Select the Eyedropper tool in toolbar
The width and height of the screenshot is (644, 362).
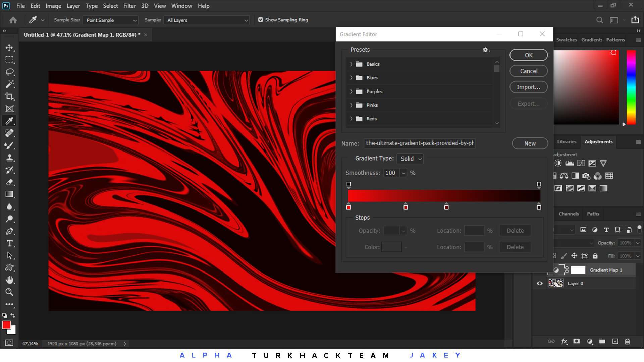(9, 121)
